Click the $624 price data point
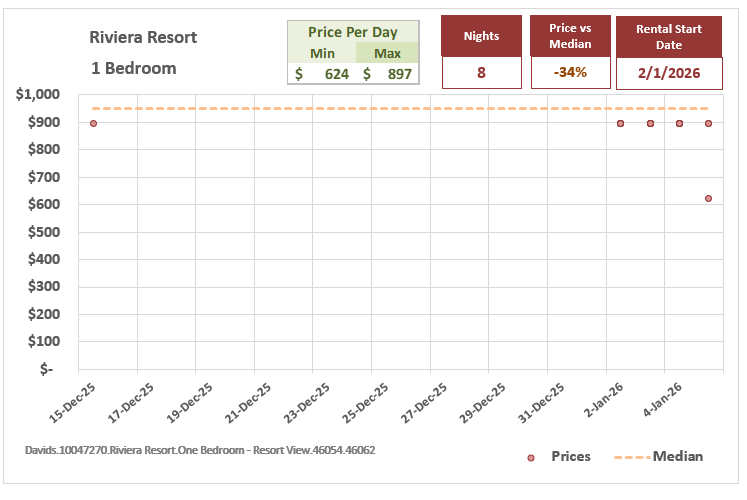Screen dimensions: 747x500 [708, 198]
